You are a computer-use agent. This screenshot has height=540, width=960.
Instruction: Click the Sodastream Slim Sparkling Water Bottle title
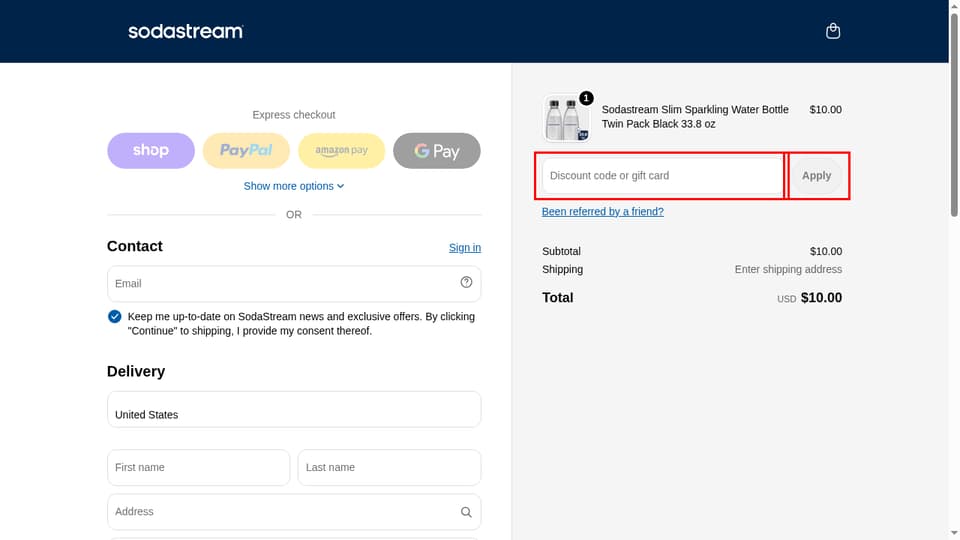tap(695, 116)
